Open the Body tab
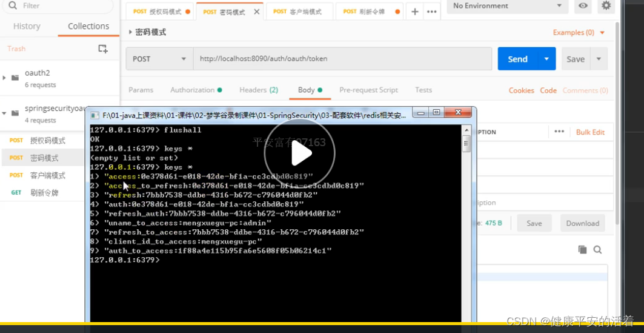 point(310,90)
